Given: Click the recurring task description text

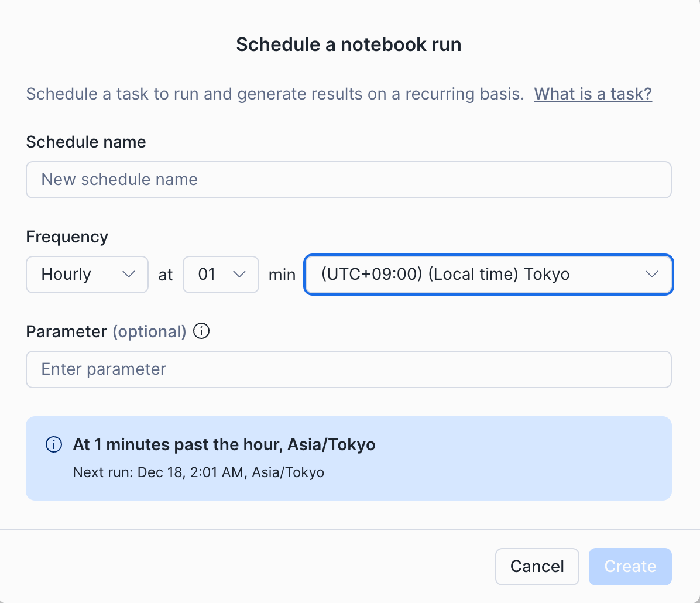Looking at the screenshot, I should (x=275, y=94).
